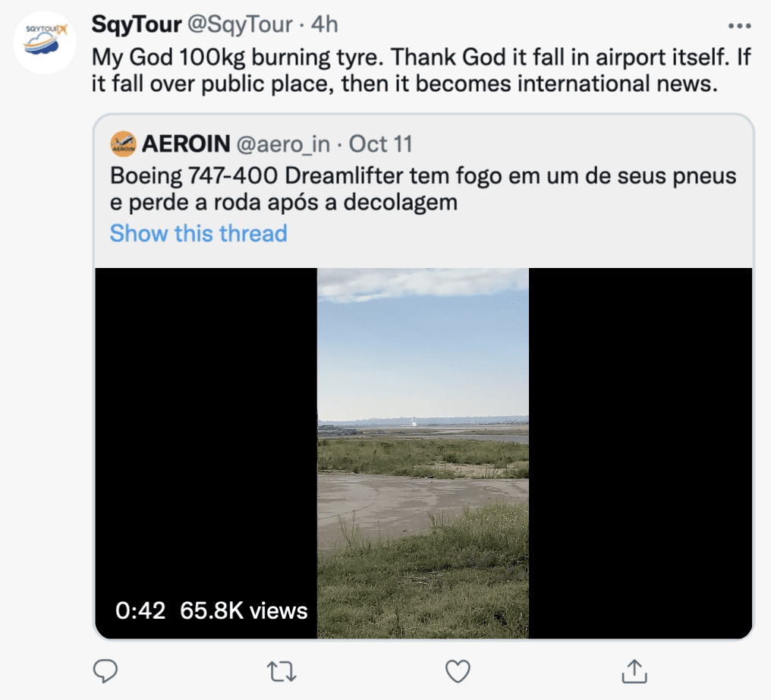Click the 65.8K views counter
The width and height of the screenshot is (771, 700).
tap(244, 610)
